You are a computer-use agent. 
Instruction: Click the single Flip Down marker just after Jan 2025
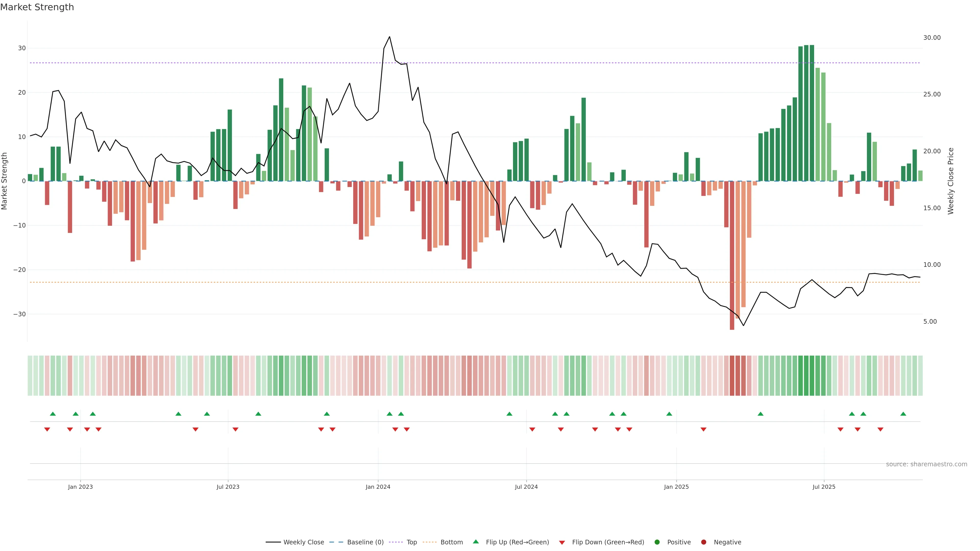(703, 429)
